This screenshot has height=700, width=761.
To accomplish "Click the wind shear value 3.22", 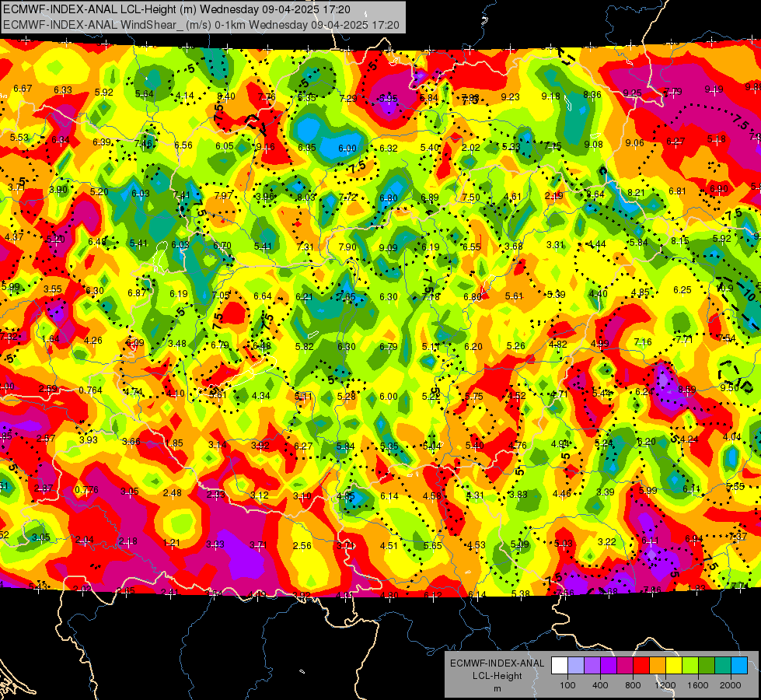I will pos(606,541).
